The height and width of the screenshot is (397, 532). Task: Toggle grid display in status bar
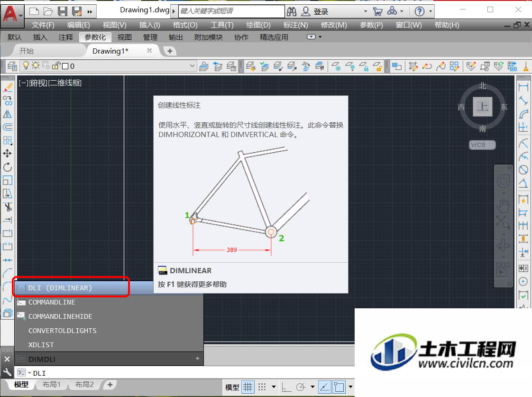[x=248, y=387]
